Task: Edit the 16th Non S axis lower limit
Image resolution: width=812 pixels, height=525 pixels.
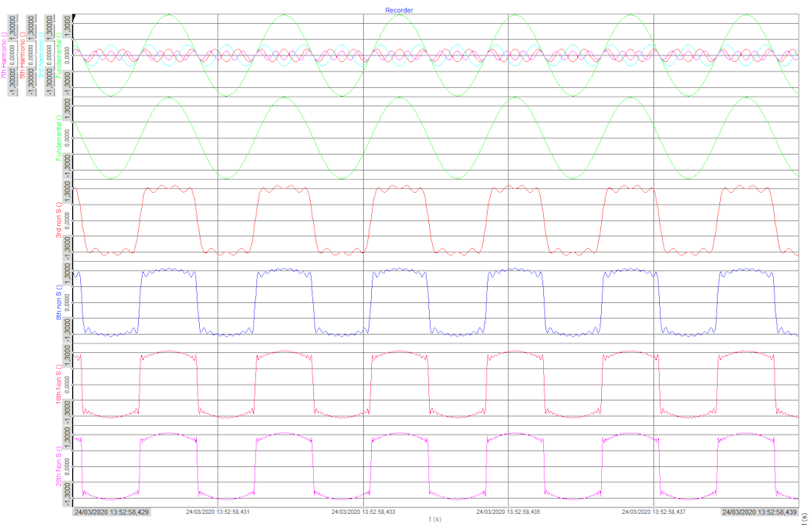Action: [x=67, y=413]
